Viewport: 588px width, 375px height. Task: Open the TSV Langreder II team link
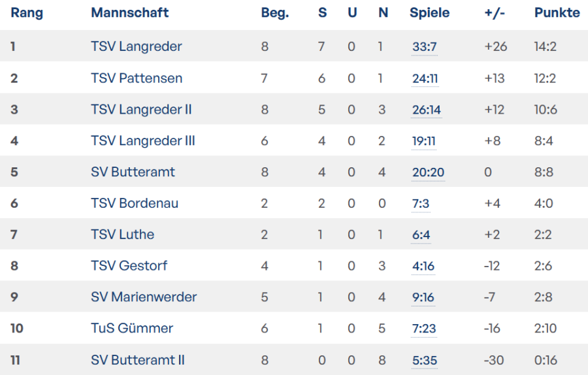141,110
